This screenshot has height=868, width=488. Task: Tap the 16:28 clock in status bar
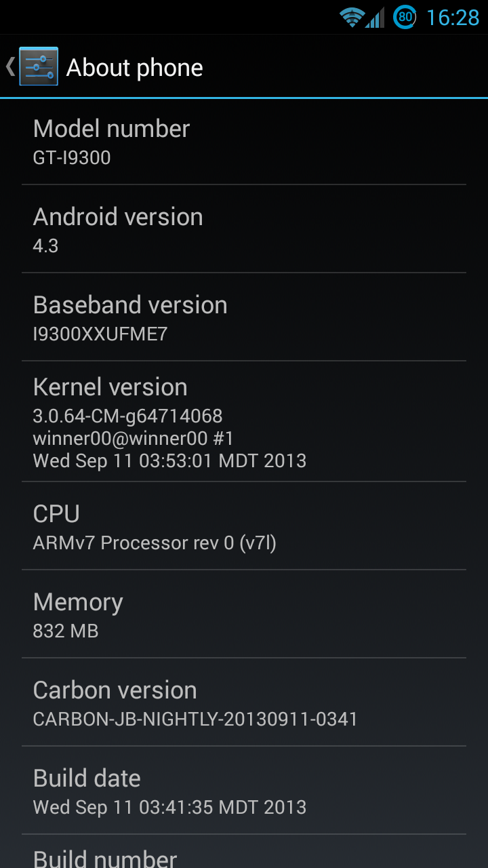tap(452, 18)
